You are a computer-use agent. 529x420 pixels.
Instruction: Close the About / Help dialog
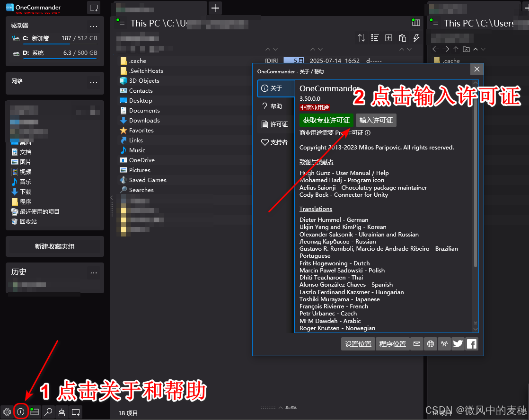(476, 69)
